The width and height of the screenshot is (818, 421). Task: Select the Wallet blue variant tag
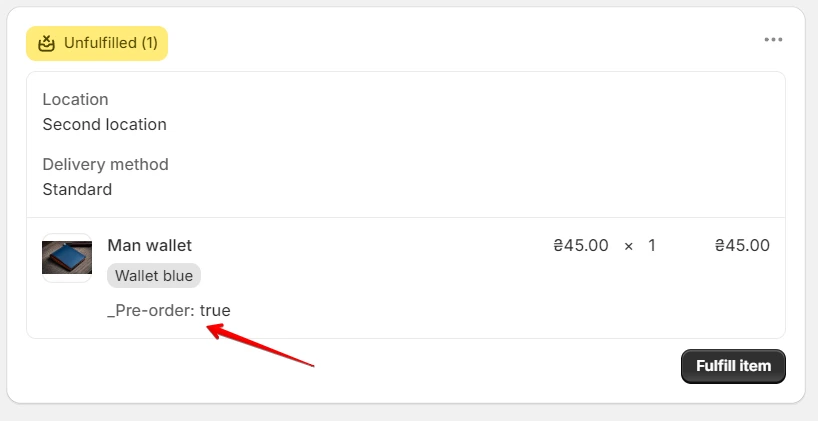click(x=154, y=275)
